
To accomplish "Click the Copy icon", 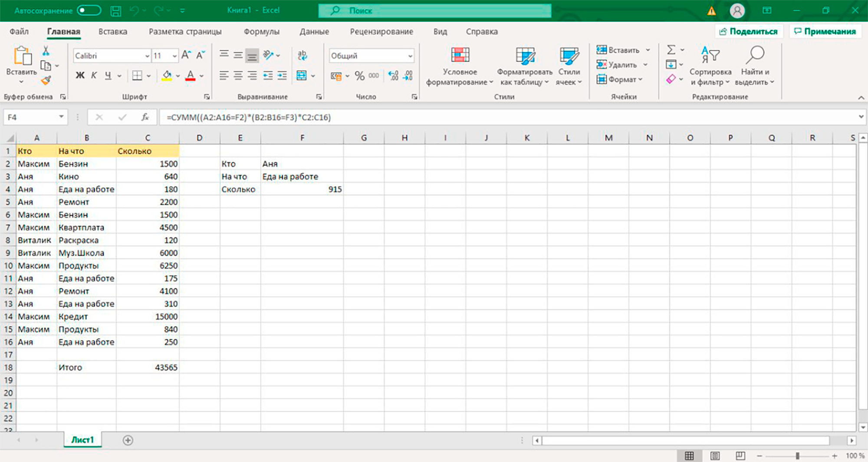I will click(x=46, y=66).
